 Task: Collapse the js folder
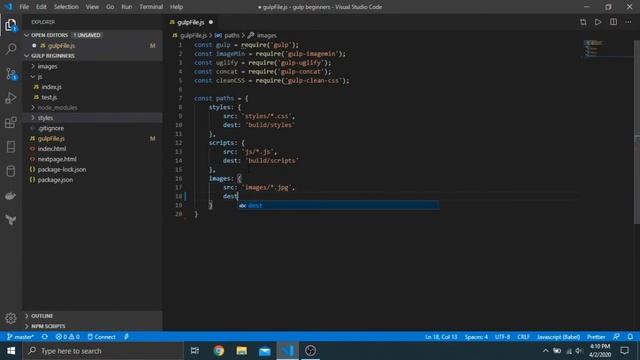tap(92, 76)
